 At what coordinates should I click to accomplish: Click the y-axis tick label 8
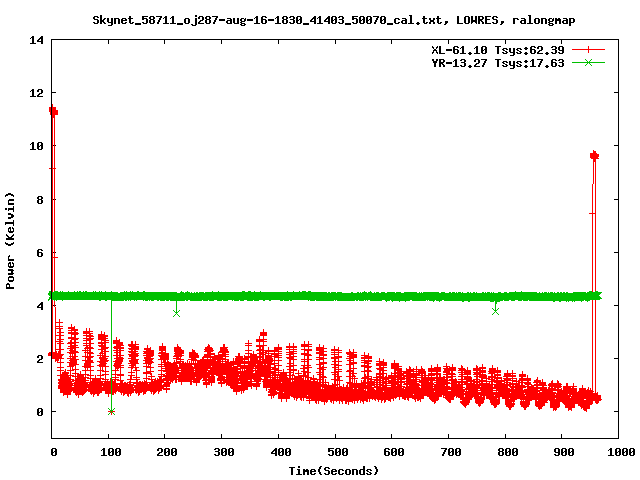[x=40, y=200]
